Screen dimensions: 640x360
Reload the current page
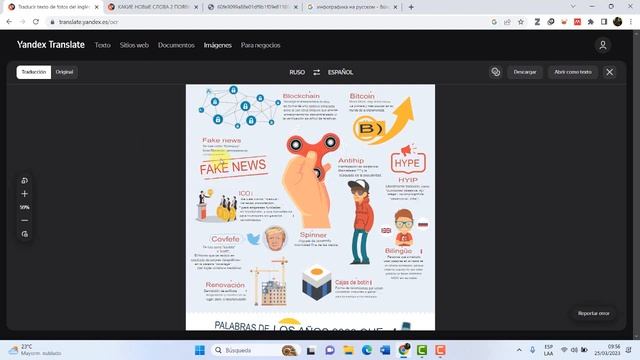(36, 22)
